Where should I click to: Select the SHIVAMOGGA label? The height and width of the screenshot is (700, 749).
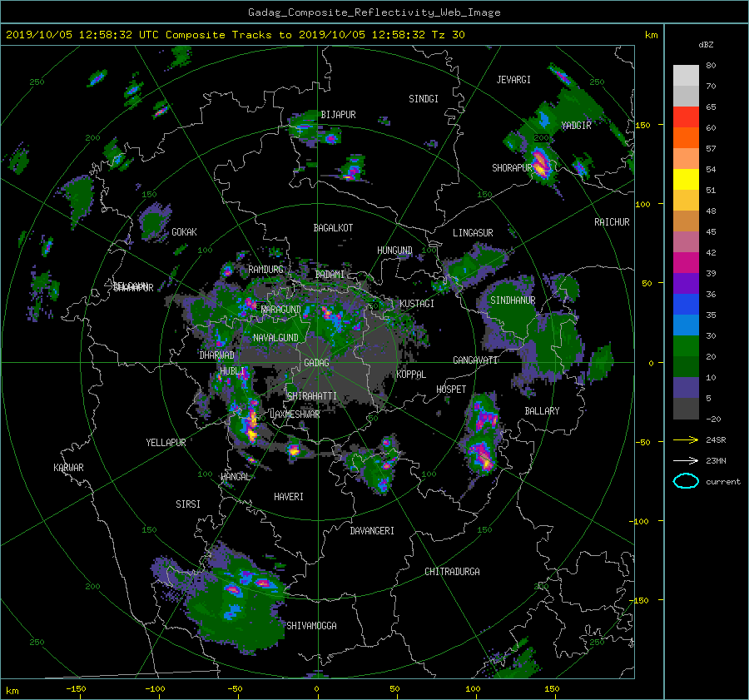[x=311, y=625]
